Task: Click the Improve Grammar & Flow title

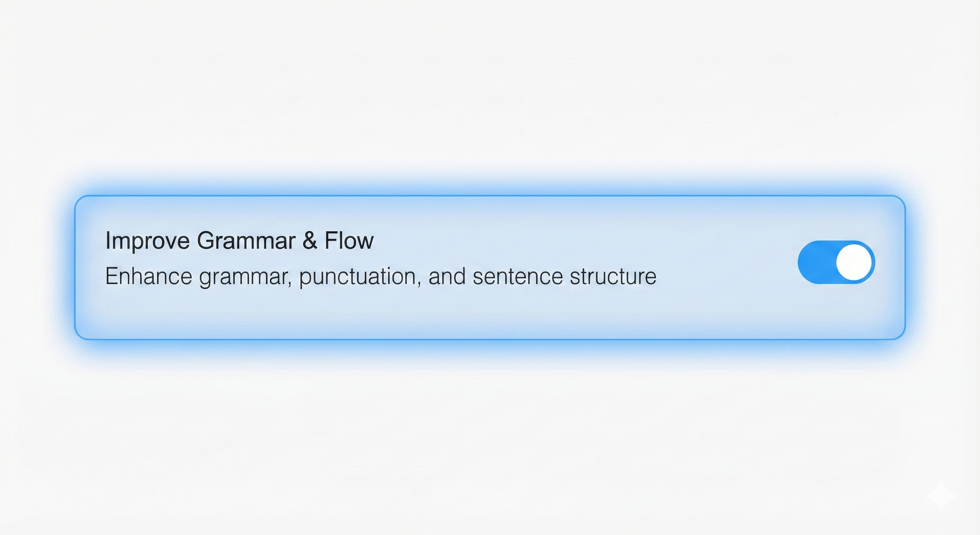Action: (240, 240)
